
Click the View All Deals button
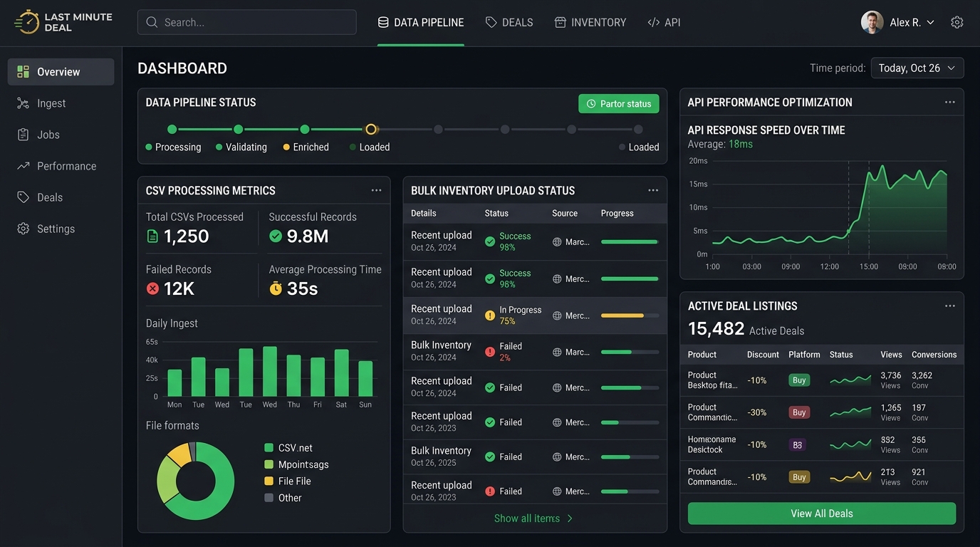point(822,514)
